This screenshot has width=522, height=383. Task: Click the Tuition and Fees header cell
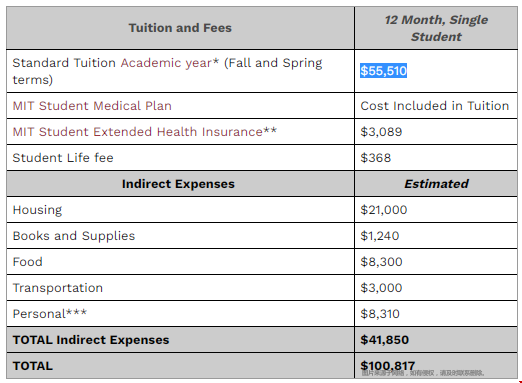tap(180, 28)
